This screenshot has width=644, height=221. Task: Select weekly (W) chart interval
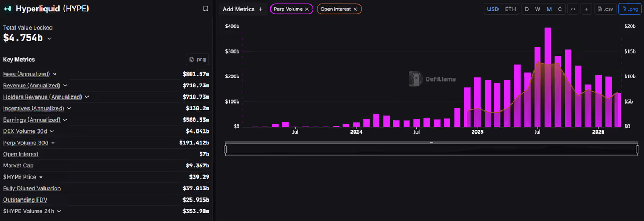[x=537, y=9]
